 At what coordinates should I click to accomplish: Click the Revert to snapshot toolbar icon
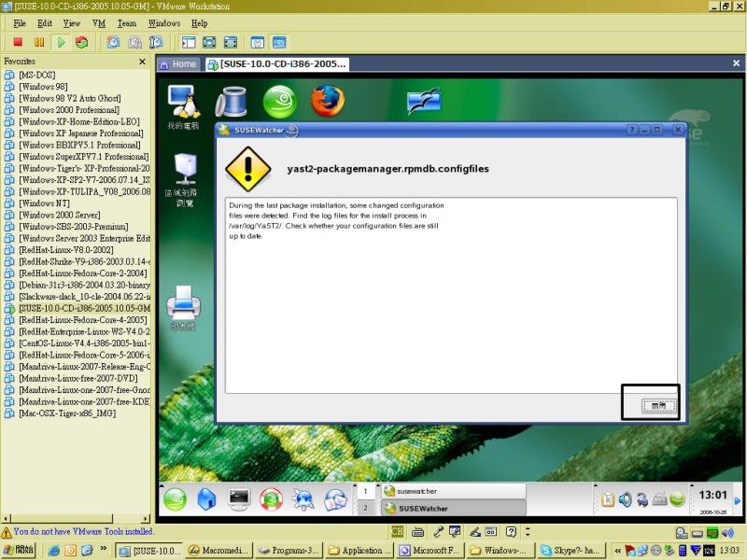tap(134, 42)
